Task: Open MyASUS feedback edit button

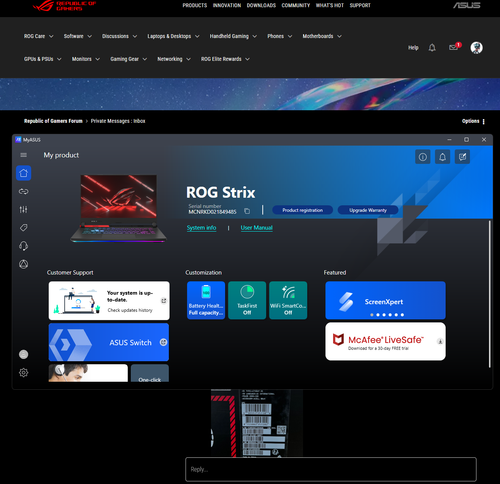Action: click(462, 157)
